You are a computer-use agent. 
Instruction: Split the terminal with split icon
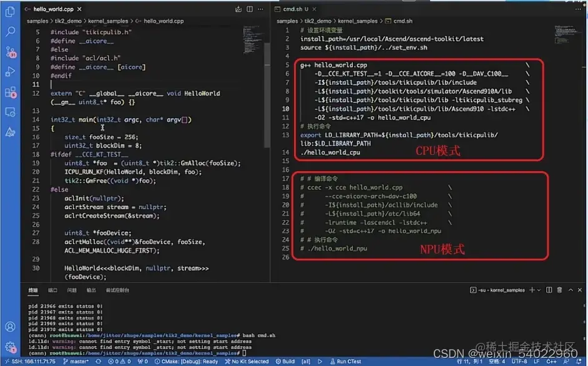549,290
